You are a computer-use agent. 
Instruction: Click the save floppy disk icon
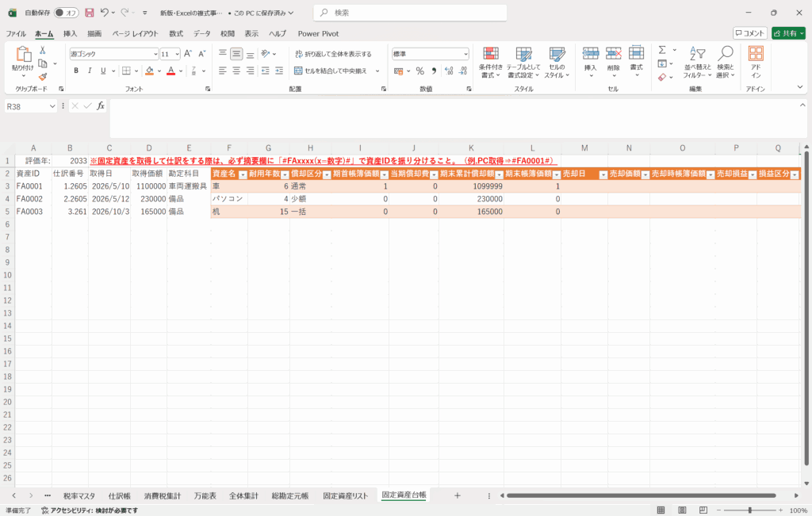pyautogui.click(x=89, y=13)
